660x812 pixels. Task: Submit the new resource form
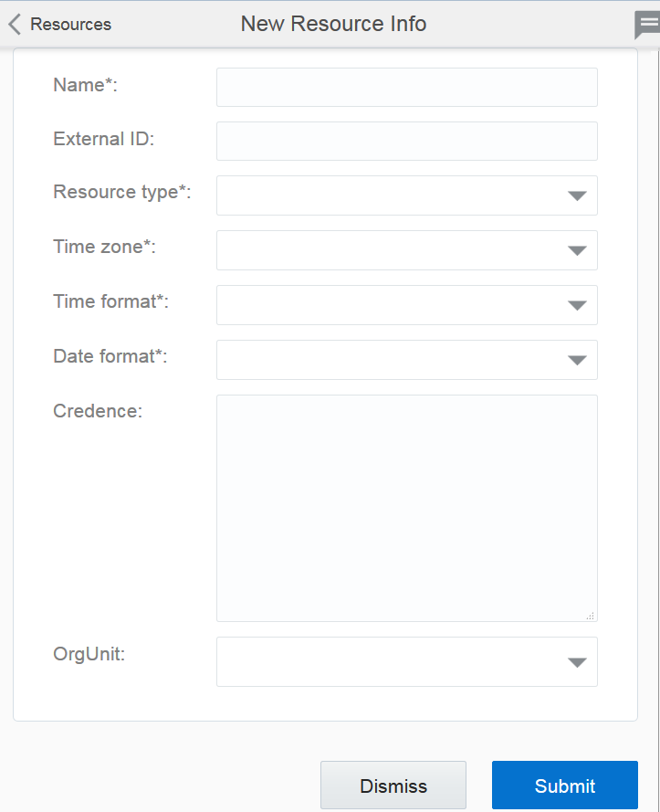(x=564, y=786)
